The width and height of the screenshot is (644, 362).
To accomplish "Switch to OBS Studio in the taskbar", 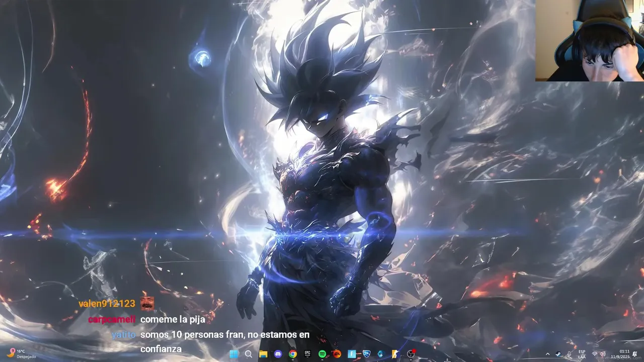I will (x=411, y=354).
